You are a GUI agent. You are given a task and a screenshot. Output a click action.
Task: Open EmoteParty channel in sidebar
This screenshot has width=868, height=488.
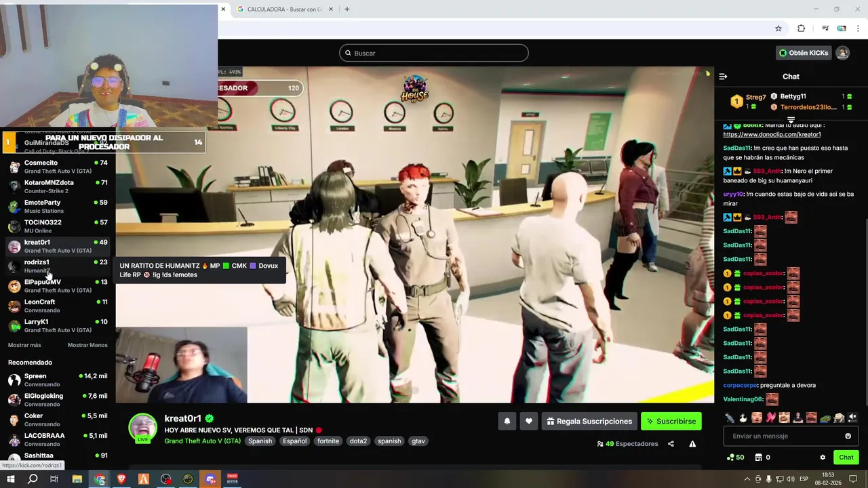58,207
